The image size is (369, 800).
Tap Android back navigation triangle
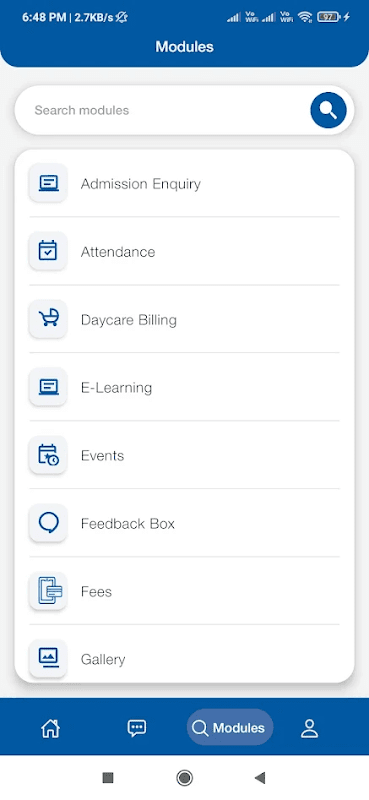tap(260, 778)
